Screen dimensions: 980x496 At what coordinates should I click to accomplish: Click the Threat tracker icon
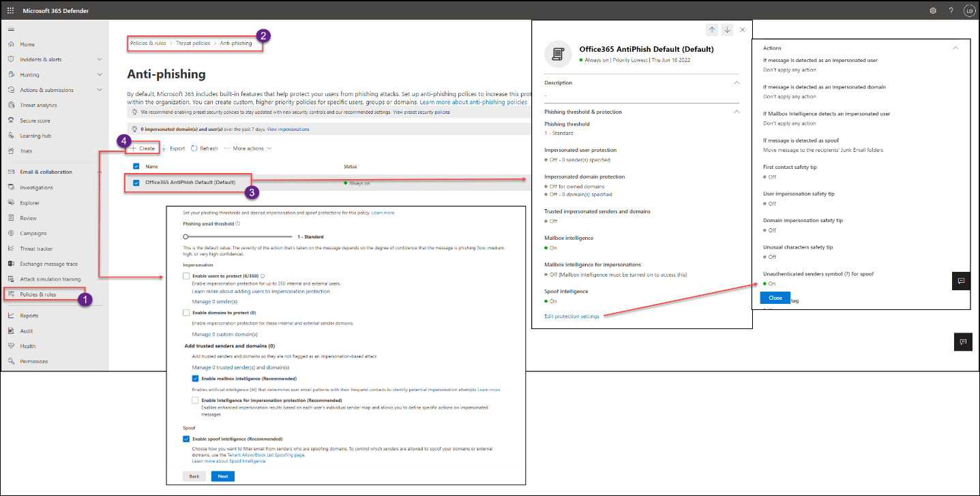(x=11, y=249)
